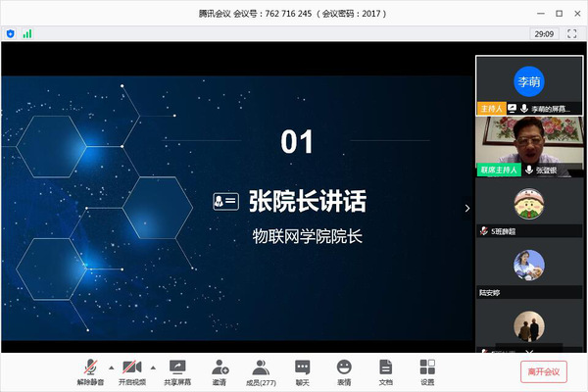This screenshot has width=588, height=392.
Task: Expand the arrow beside 解除静音
Action: coord(111,366)
